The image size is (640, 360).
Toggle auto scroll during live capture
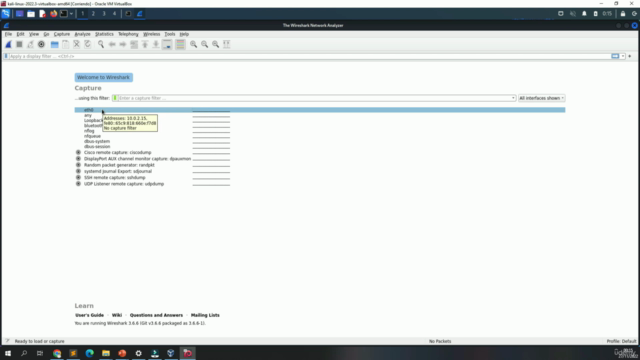click(x=167, y=44)
